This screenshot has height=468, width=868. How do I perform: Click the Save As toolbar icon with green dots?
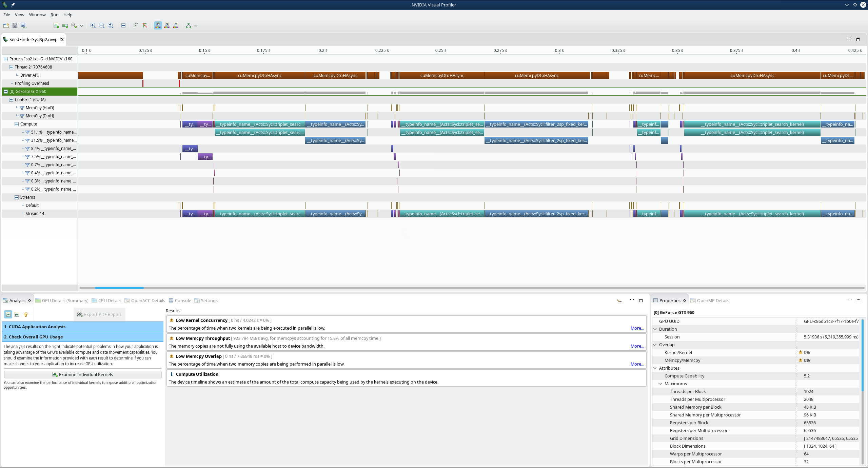(23, 25)
